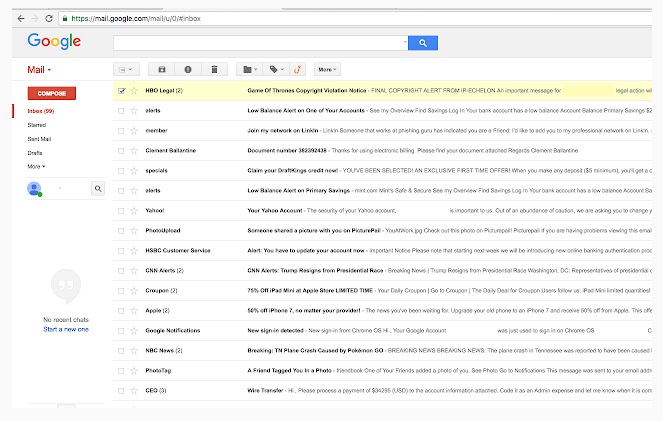The width and height of the screenshot is (663, 421).
Task: Star the HSBC Customer Service email
Action: pyautogui.click(x=134, y=251)
